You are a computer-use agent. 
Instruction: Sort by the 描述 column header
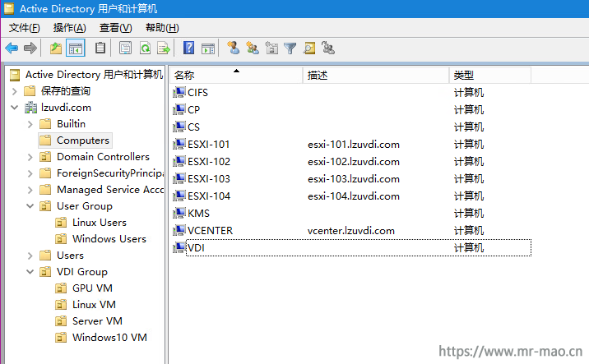tap(376, 75)
